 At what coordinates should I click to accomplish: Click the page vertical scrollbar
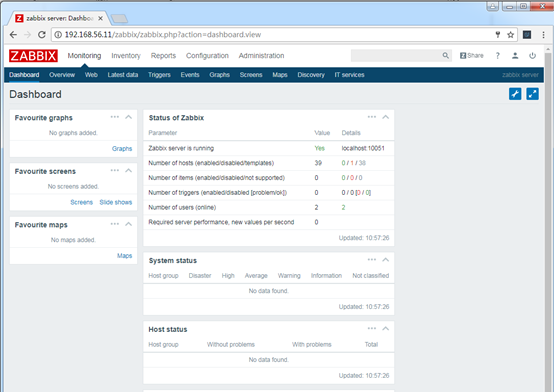pyautogui.click(x=548, y=219)
